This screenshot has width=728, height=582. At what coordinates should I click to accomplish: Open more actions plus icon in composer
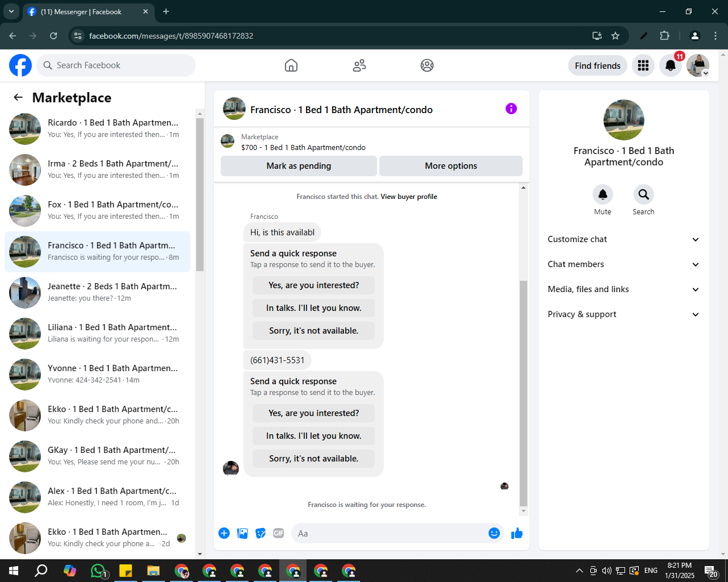pos(224,533)
